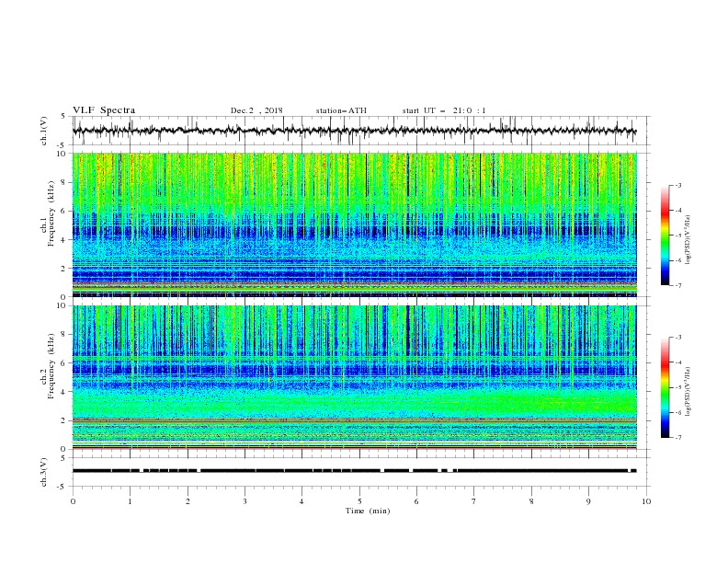The image size is (728, 563).
Task: Click the 'station=ATH' label
Action: tap(341, 110)
